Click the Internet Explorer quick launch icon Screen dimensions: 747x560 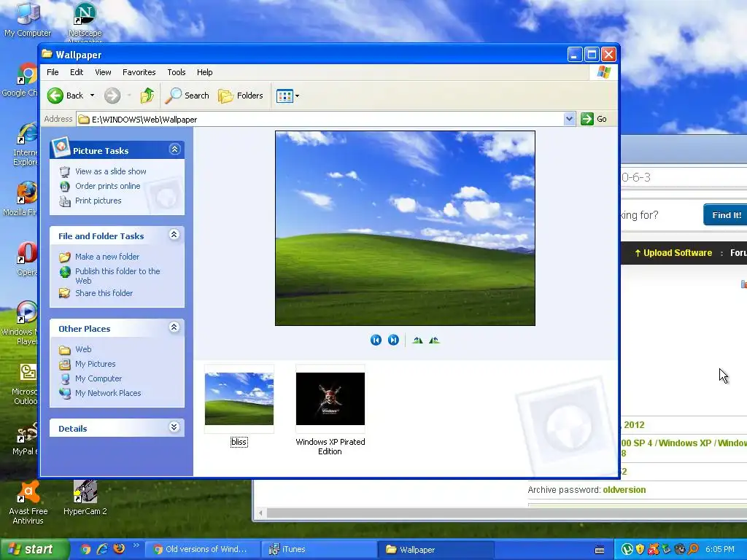click(102, 549)
